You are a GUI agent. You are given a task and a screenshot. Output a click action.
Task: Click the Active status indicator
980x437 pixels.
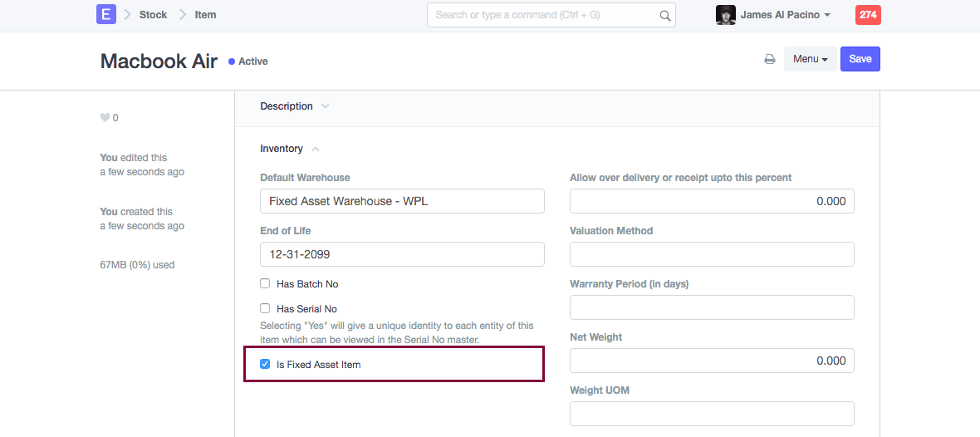[x=249, y=61]
